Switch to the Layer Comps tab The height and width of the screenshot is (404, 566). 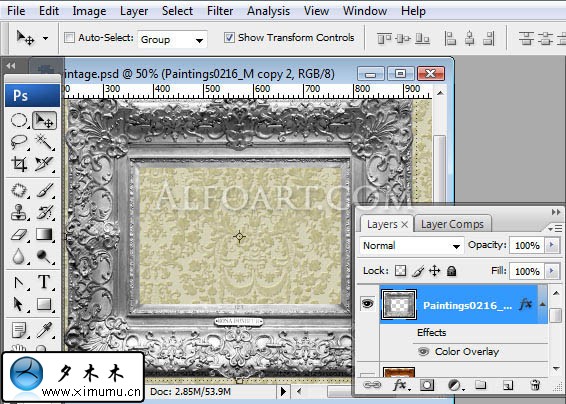(x=452, y=224)
